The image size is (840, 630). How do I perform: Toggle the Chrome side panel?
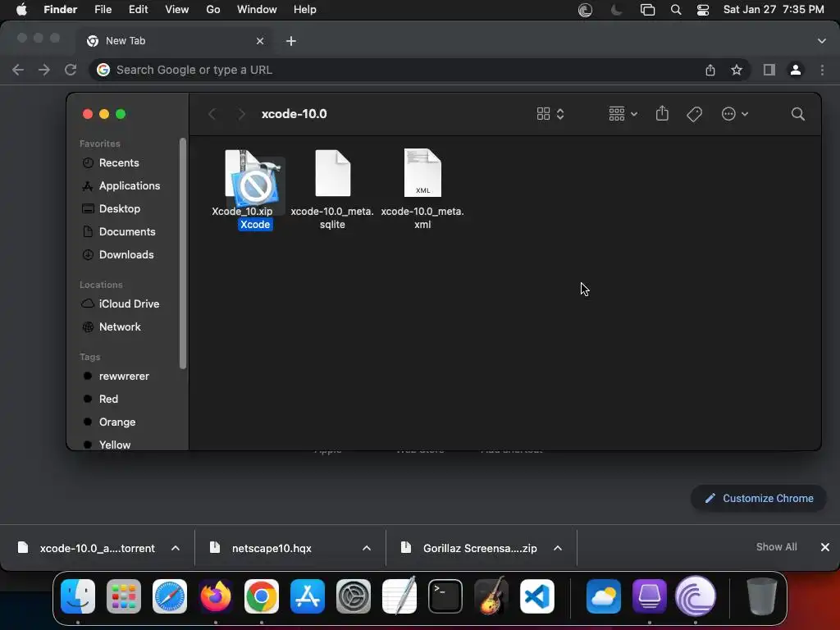point(769,70)
